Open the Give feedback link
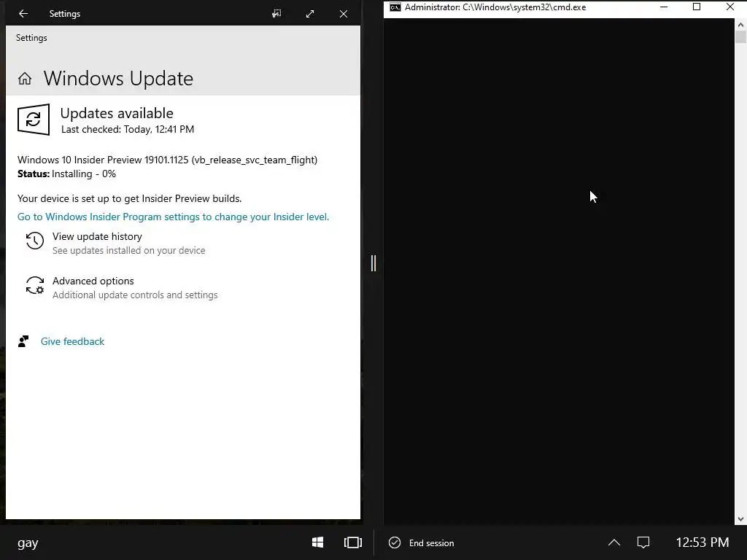 [x=72, y=341]
